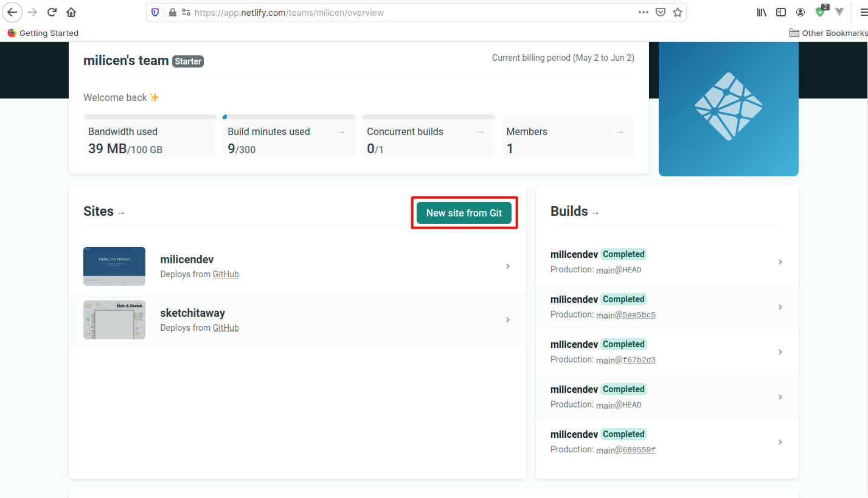This screenshot has height=498, width=868.
Task: Open the Concurrent builds card
Action: [x=428, y=137]
